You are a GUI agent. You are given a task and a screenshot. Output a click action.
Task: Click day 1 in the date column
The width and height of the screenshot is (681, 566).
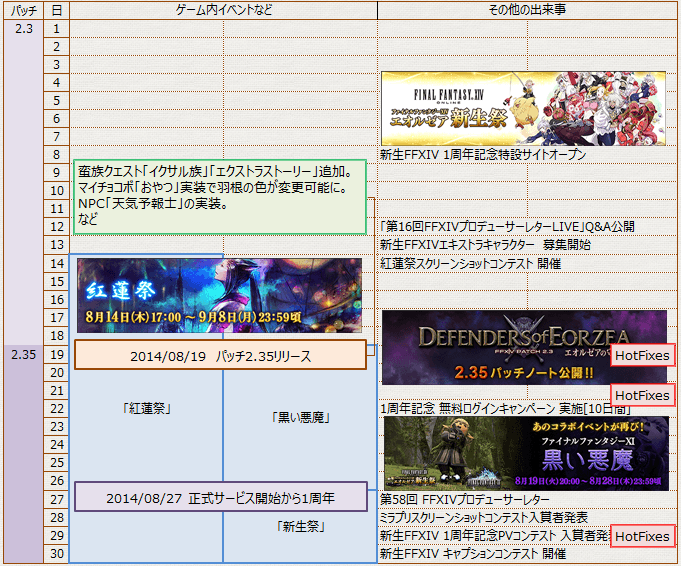56,29
